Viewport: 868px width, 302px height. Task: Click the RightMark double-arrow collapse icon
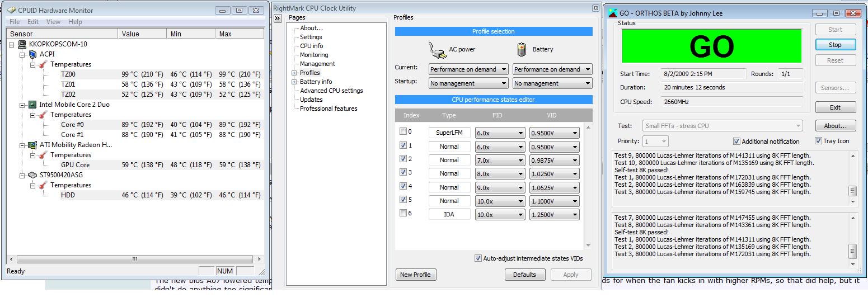(x=278, y=18)
